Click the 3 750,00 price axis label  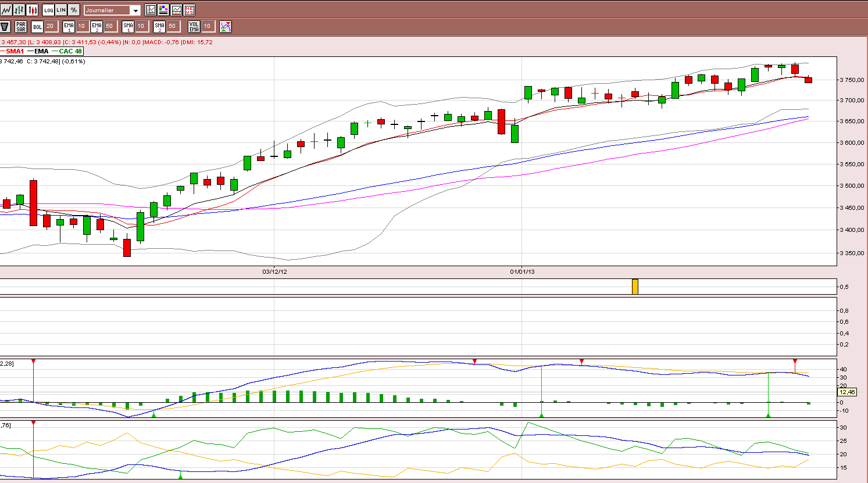(x=851, y=80)
